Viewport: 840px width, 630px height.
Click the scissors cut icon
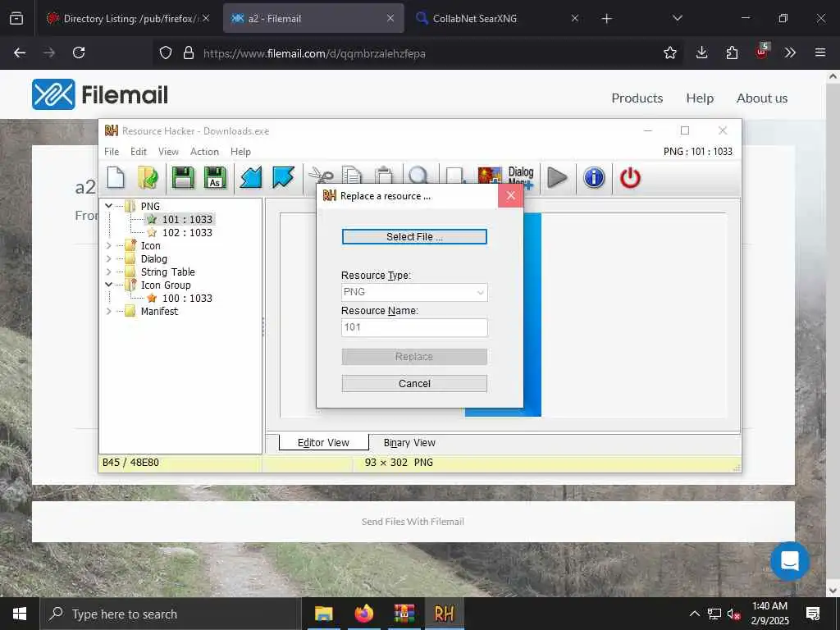click(321, 176)
